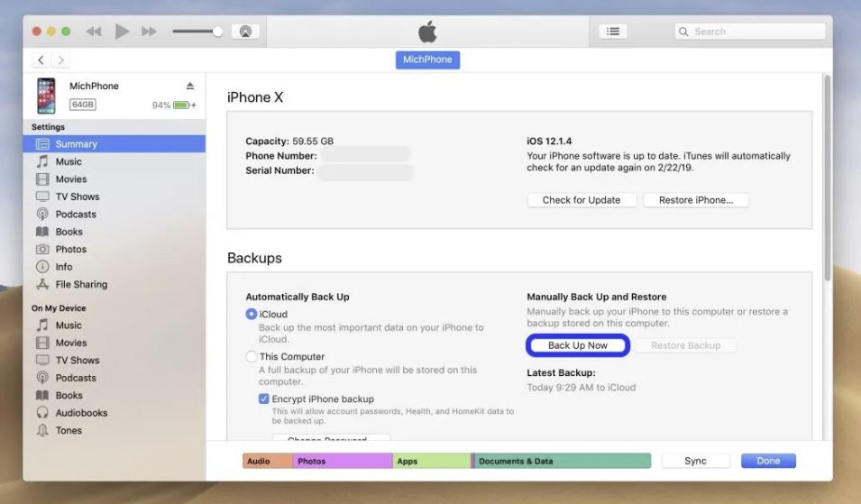
Task: Click the fast-forward next track button
Action: click(149, 32)
